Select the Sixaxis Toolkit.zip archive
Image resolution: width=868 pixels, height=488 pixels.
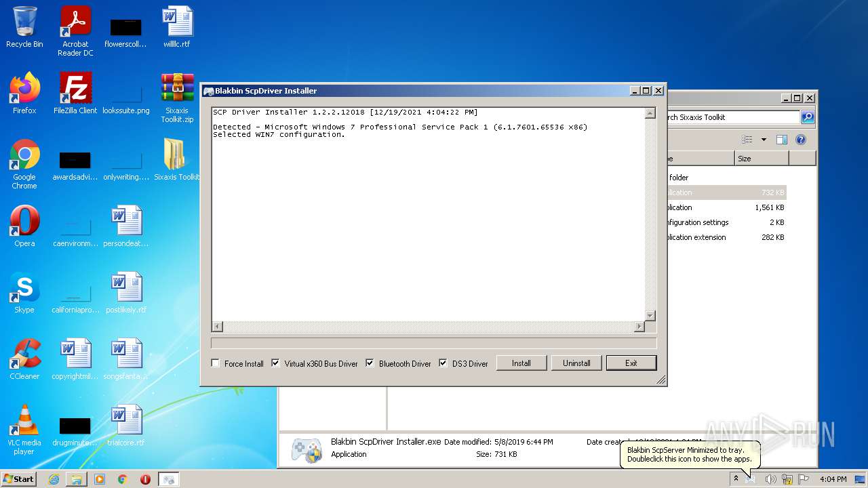pos(177,98)
